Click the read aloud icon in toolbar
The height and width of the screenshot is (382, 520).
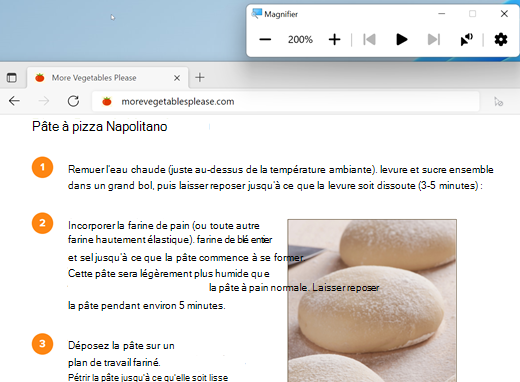[498, 101]
